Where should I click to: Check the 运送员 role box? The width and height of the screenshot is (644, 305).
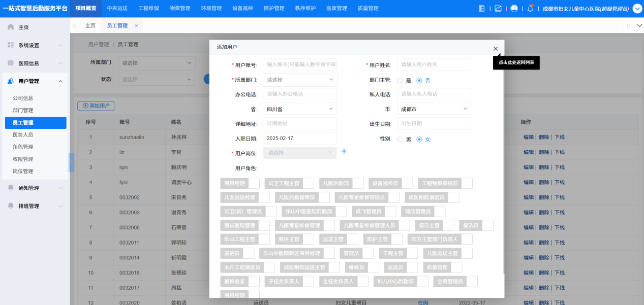(x=412, y=267)
